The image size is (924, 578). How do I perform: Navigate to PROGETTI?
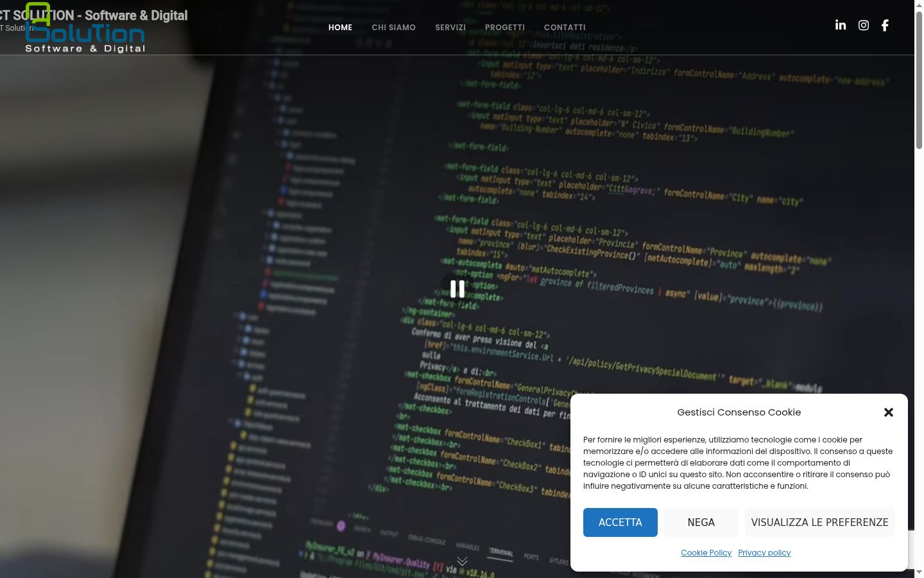[505, 28]
